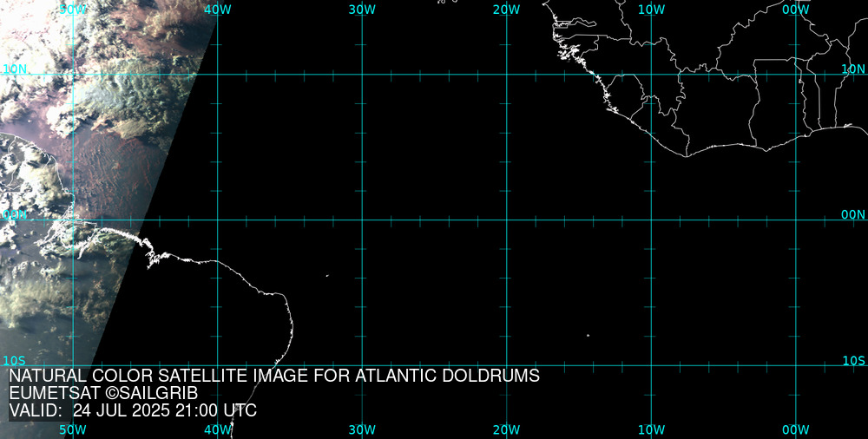Pick the 10W label along the bottom edge
This screenshot has height=439, width=868.
[652, 430]
